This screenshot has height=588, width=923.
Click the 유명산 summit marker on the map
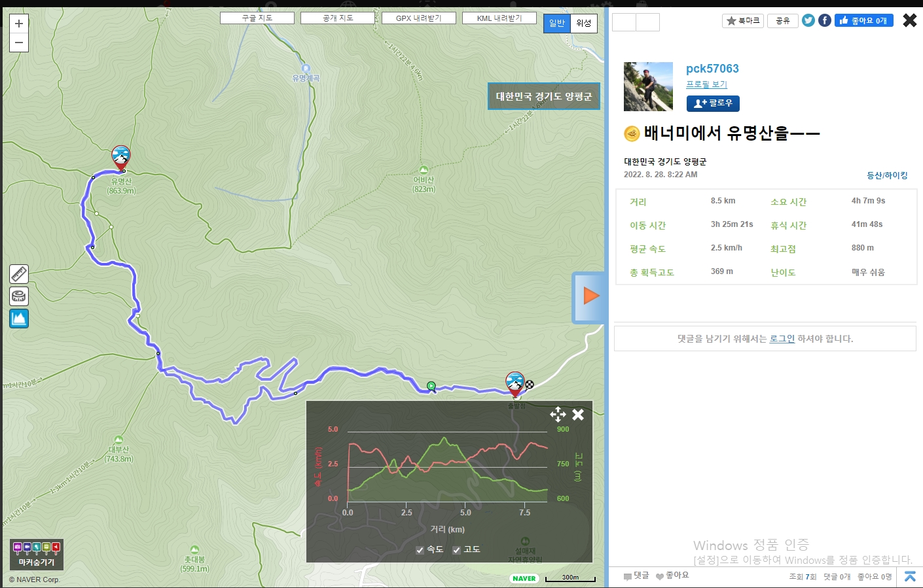120,158
